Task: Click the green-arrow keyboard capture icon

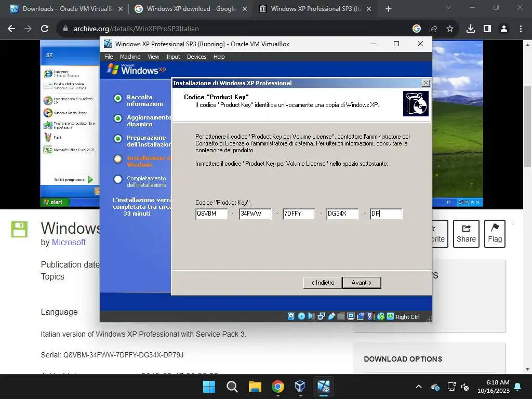Action: click(390, 316)
